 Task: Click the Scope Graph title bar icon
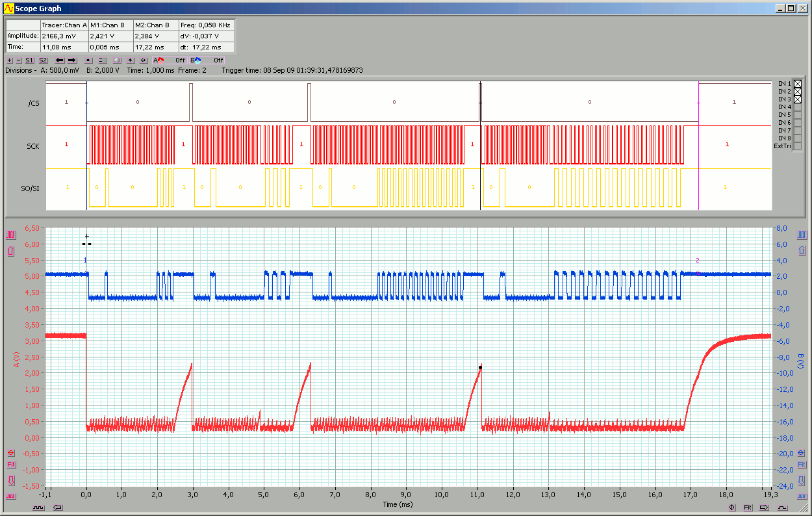8,8
